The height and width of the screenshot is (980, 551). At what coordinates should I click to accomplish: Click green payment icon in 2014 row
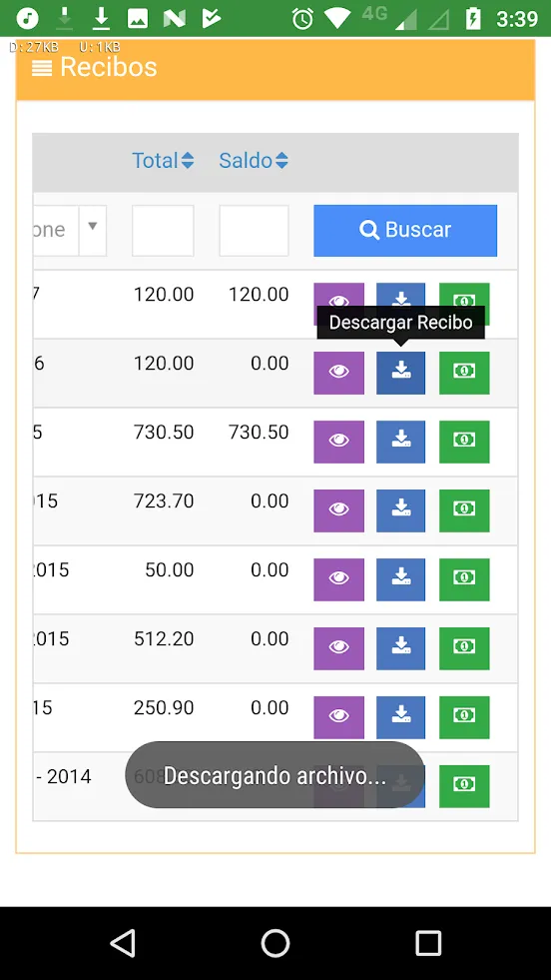(x=464, y=785)
